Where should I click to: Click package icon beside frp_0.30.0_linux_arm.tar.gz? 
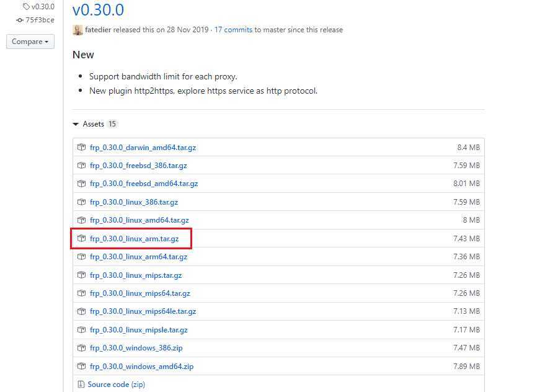(81, 238)
